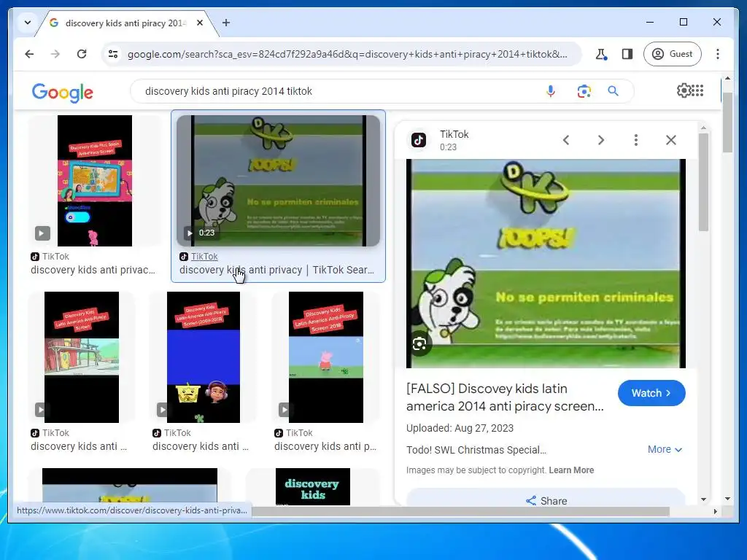Open the cartoon barn anti-piracy thumbnail
The height and width of the screenshot is (560, 747).
tap(82, 357)
